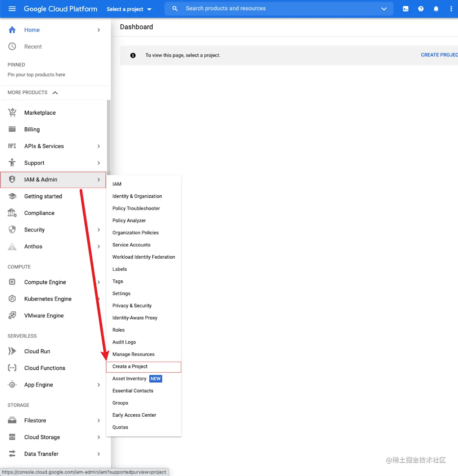Click the IAM & Admin shield icon
458x476 pixels.
click(12, 180)
